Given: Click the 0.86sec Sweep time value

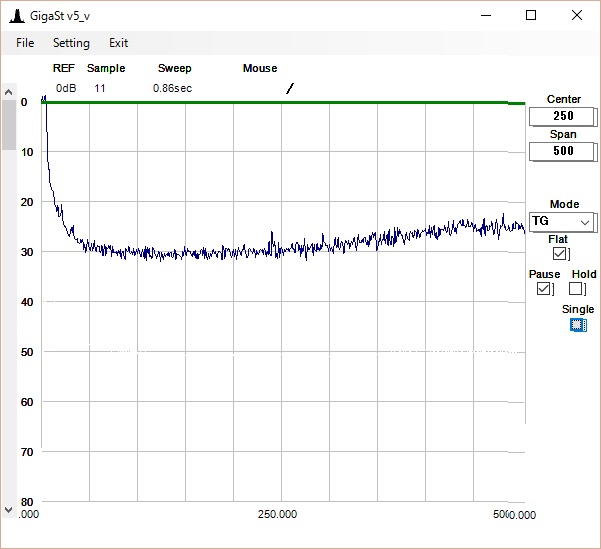Looking at the screenshot, I should [172, 88].
